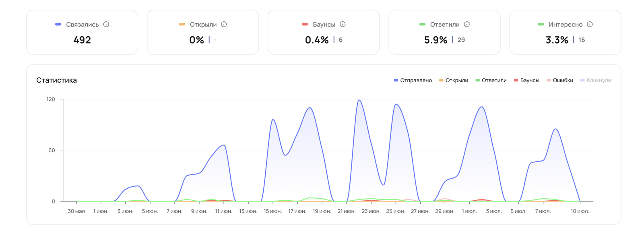Toggle Ошибки series in legend
Image resolution: width=644 pixels, height=235 pixels.
(x=559, y=80)
